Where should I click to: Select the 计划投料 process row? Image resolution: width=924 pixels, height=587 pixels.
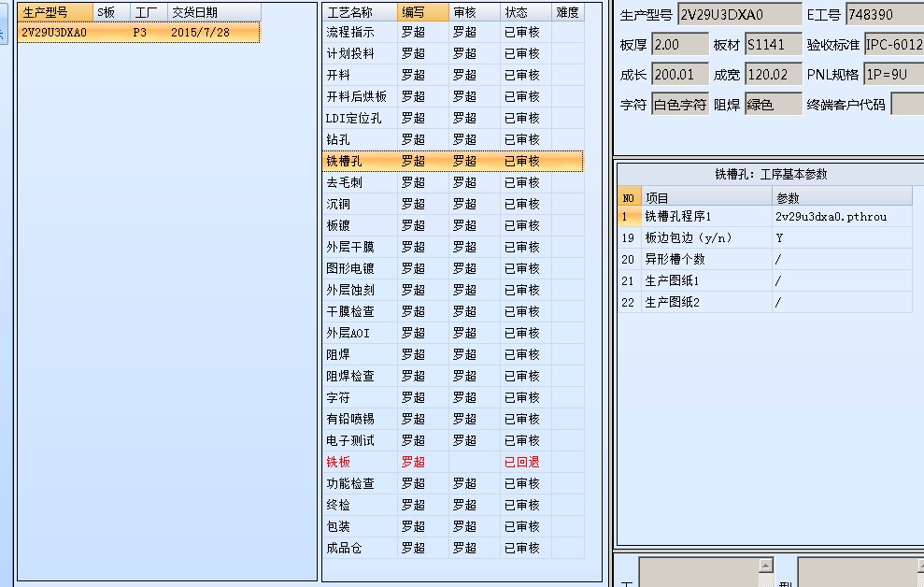453,53
